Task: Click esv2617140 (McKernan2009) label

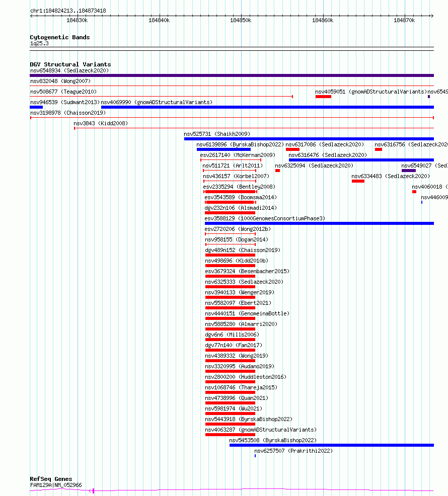Action: [x=238, y=155]
